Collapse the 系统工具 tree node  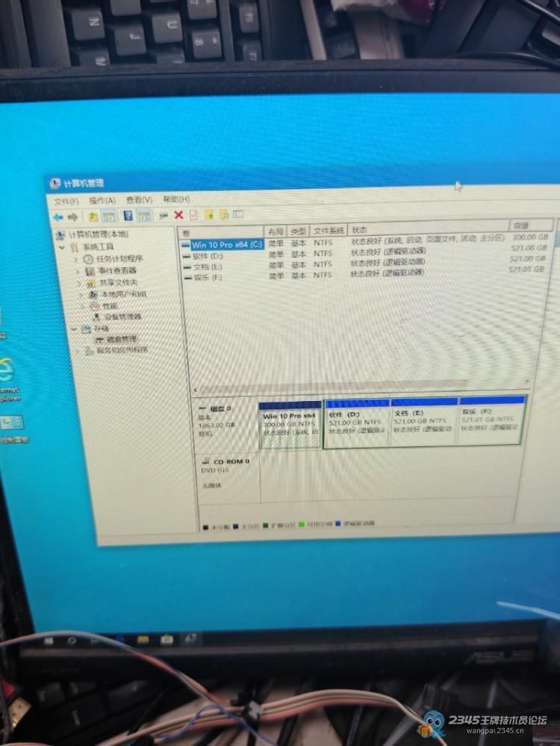(63, 246)
